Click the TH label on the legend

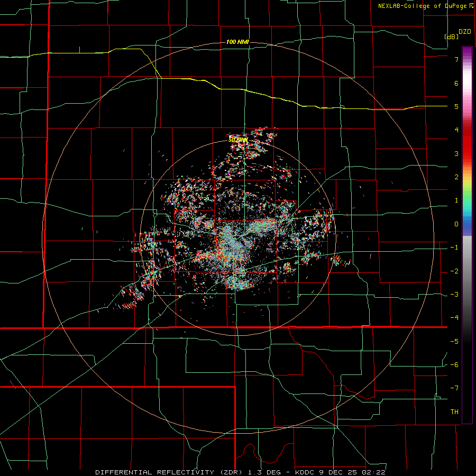(x=454, y=412)
